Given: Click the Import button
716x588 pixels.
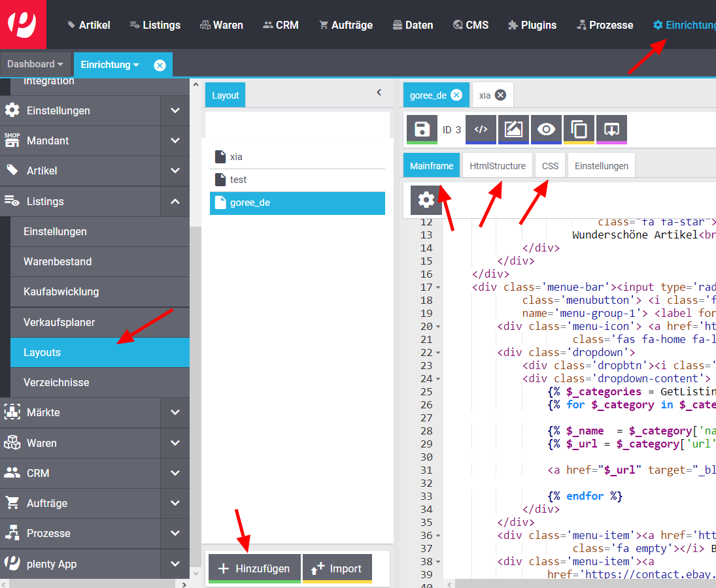Looking at the screenshot, I should (337, 568).
